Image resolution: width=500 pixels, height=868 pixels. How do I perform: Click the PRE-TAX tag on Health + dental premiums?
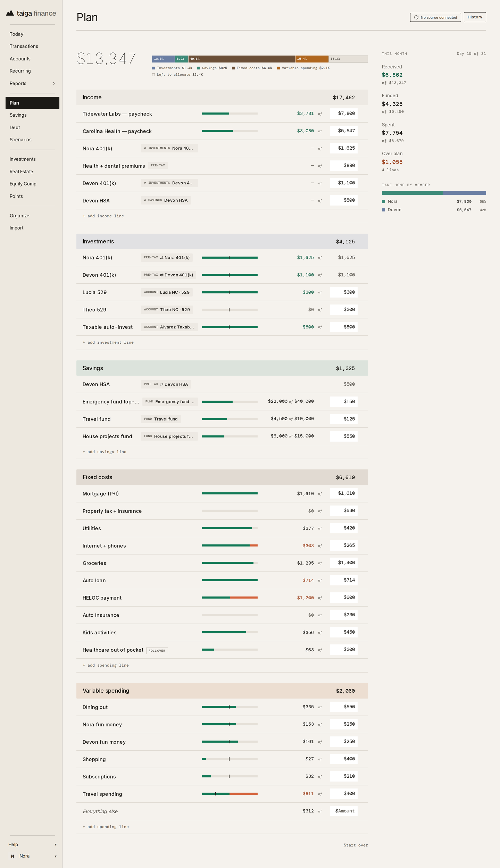click(x=158, y=166)
